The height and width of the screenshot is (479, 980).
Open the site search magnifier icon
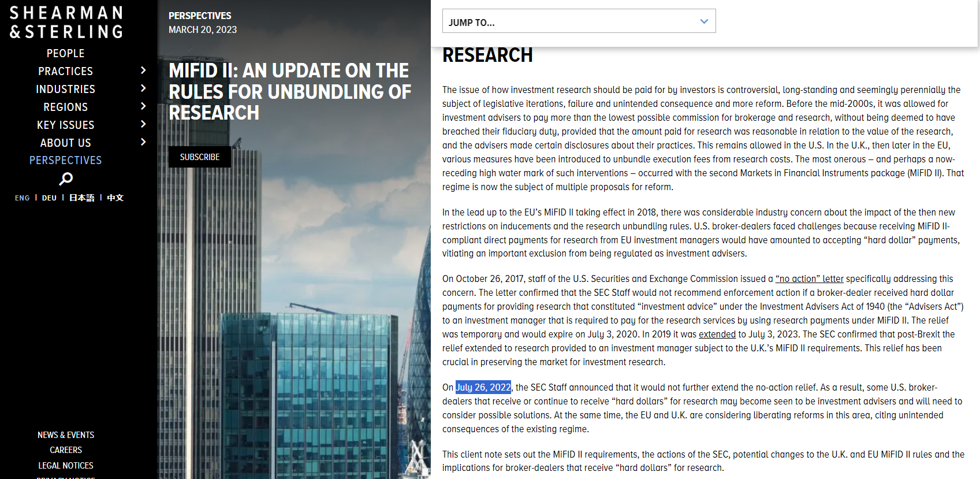click(66, 179)
